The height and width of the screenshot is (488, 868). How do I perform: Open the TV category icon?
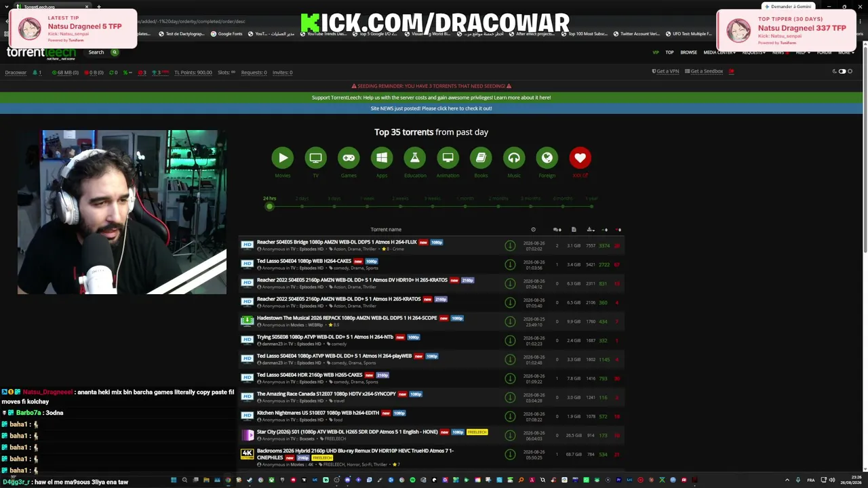pyautogui.click(x=315, y=158)
